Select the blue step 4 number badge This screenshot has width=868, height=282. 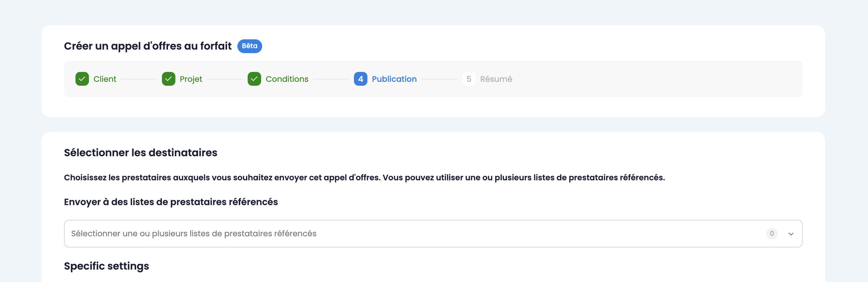click(361, 79)
